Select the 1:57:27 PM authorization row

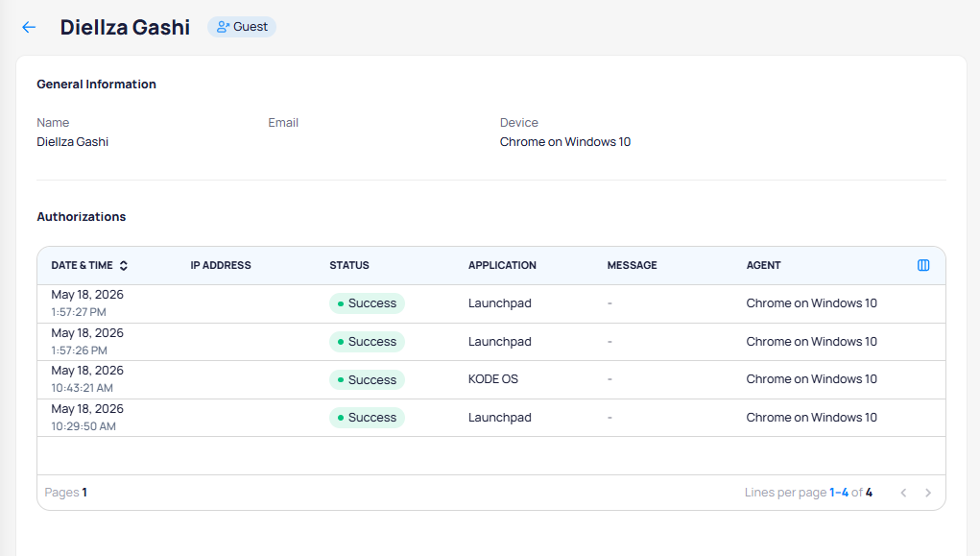[491, 303]
